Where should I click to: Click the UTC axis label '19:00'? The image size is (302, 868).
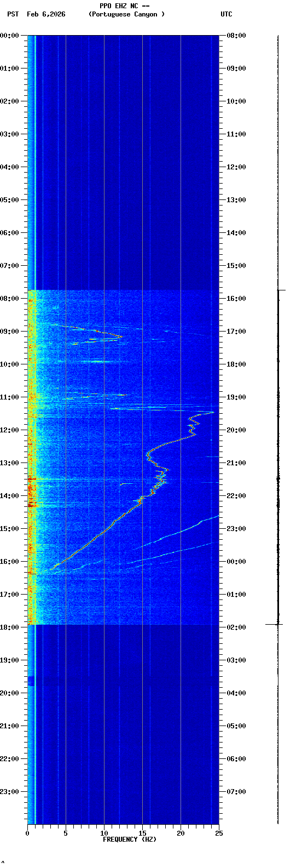pyautogui.click(x=236, y=397)
